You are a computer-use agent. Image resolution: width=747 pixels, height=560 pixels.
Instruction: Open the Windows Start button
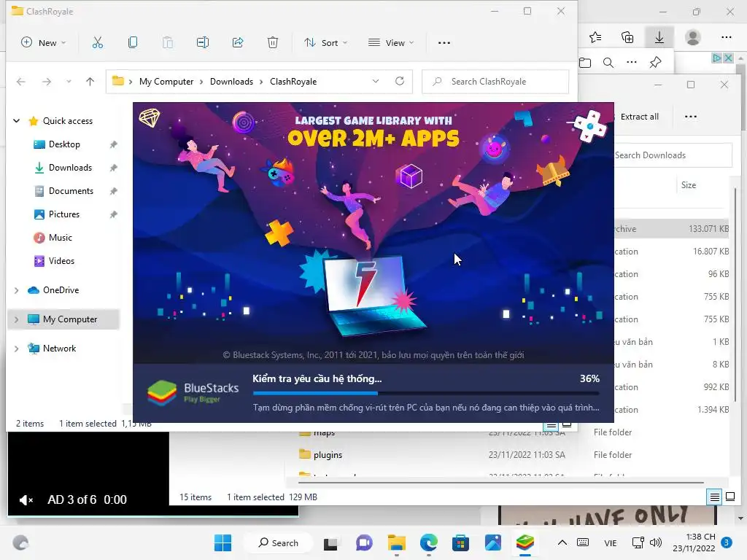223,542
